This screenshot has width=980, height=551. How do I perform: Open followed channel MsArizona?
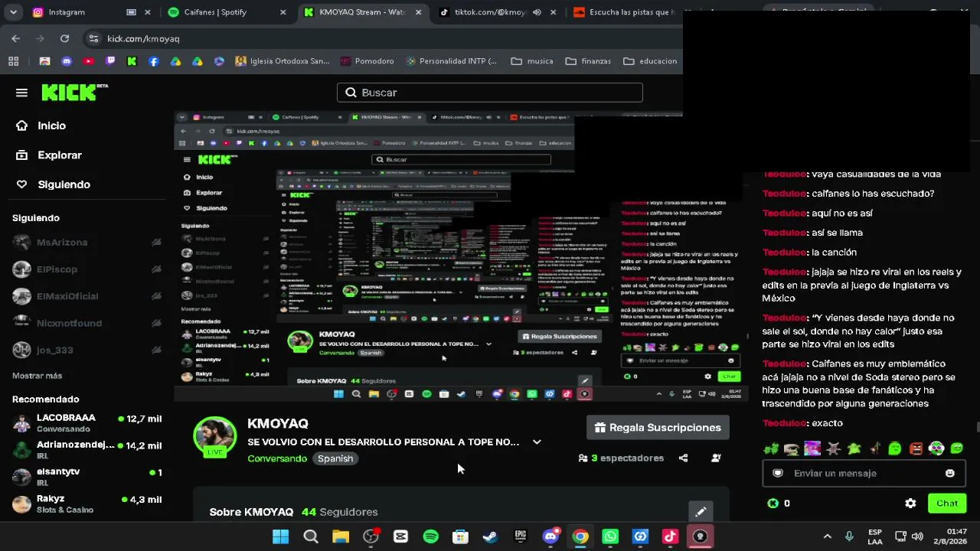(x=87, y=243)
